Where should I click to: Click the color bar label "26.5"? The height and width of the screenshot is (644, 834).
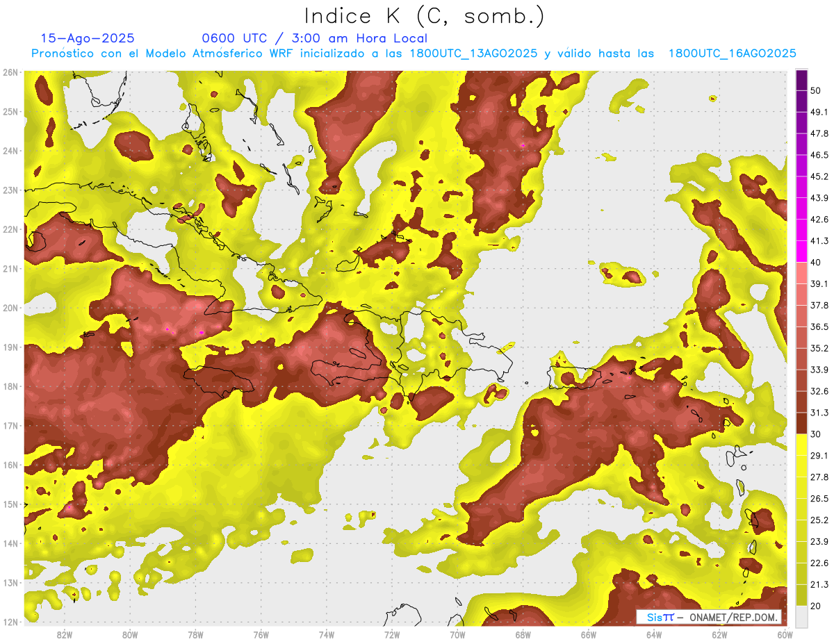click(x=819, y=498)
